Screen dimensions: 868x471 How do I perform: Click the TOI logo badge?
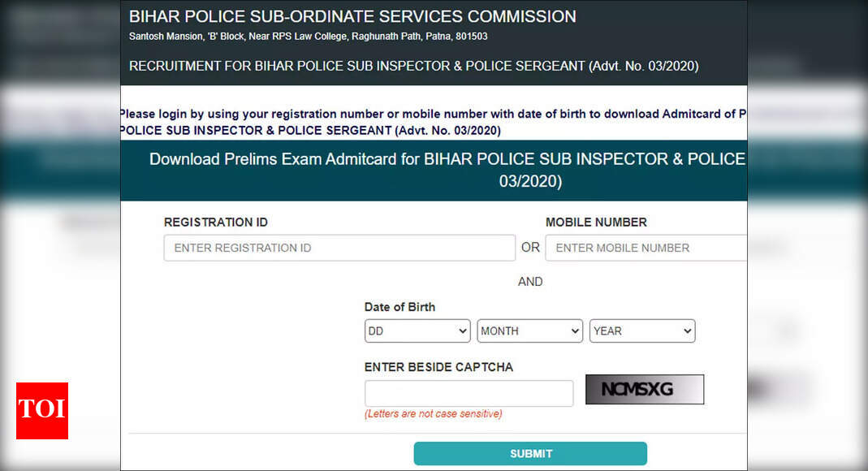click(x=42, y=411)
